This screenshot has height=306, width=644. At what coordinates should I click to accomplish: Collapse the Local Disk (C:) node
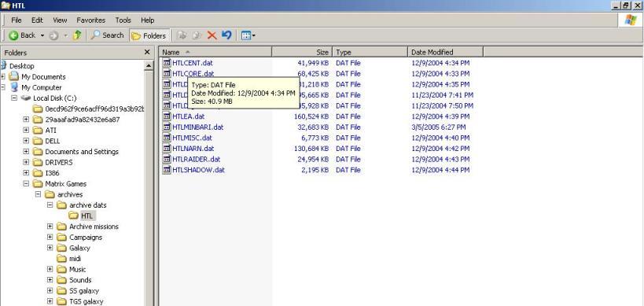tap(14, 98)
